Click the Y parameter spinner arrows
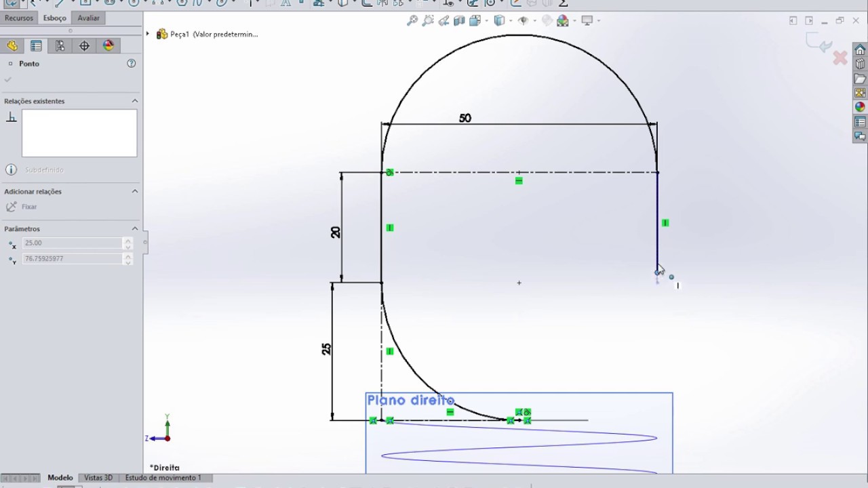This screenshot has width=868, height=488. point(127,258)
